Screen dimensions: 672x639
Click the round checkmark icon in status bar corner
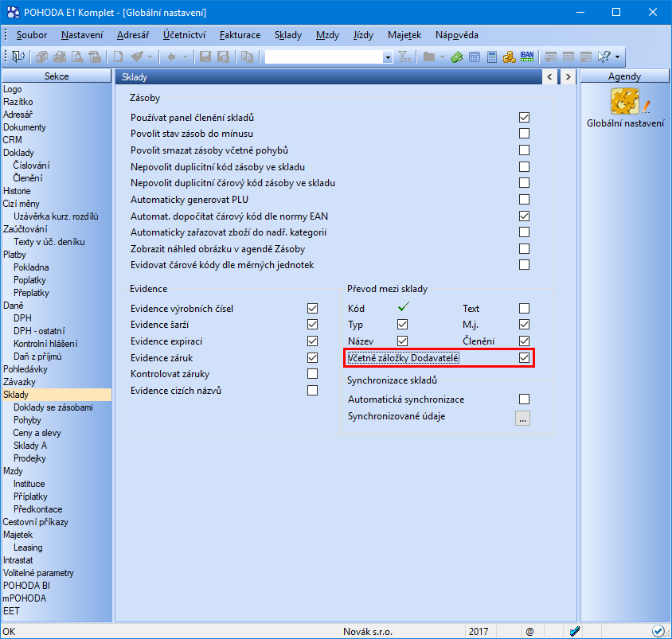click(x=658, y=631)
